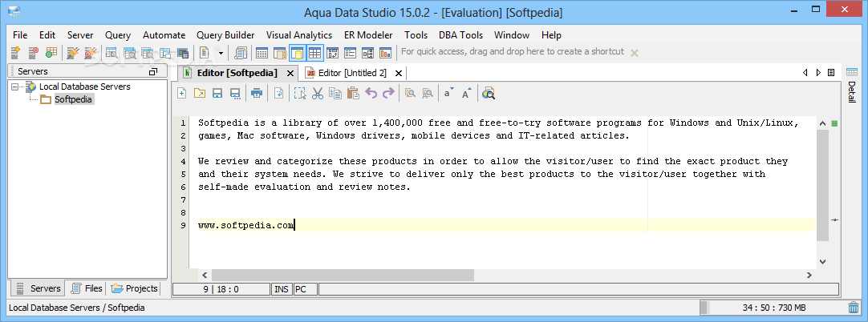Click the ER diagram hierarchy icon in toolbar
The width and height of the screenshot is (868, 322).
coord(367,53)
